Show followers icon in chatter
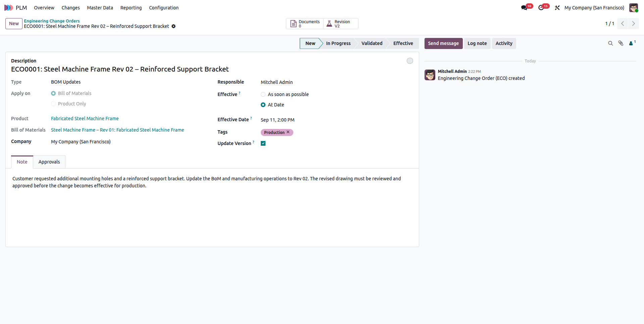 (632, 43)
